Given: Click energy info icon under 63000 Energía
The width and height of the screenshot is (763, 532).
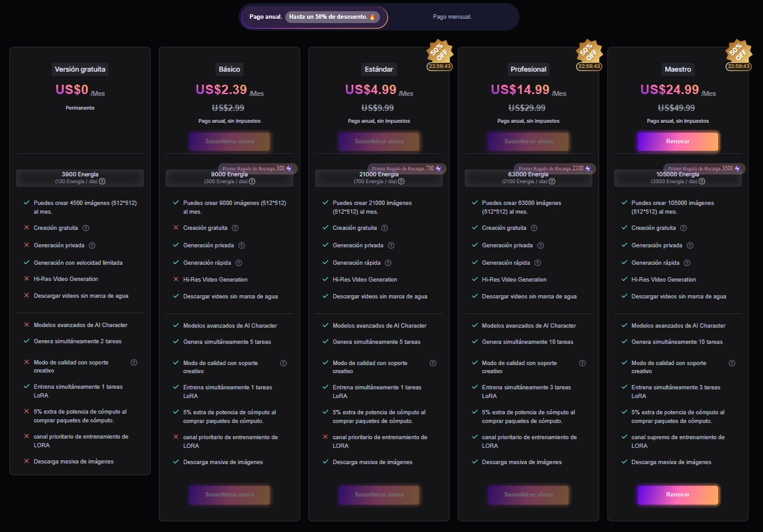Looking at the screenshot, I should coord(551,181).
